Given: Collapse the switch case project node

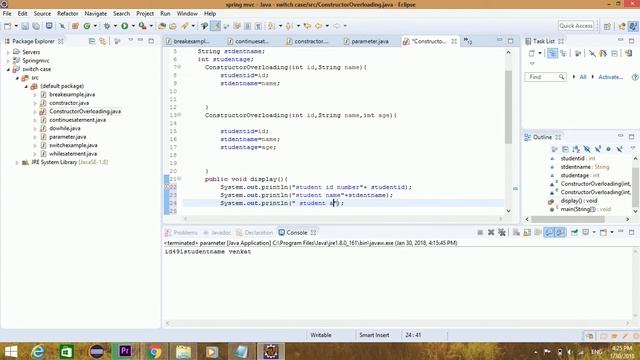Looking at the screenshot, I should click(x=8, y=69).
